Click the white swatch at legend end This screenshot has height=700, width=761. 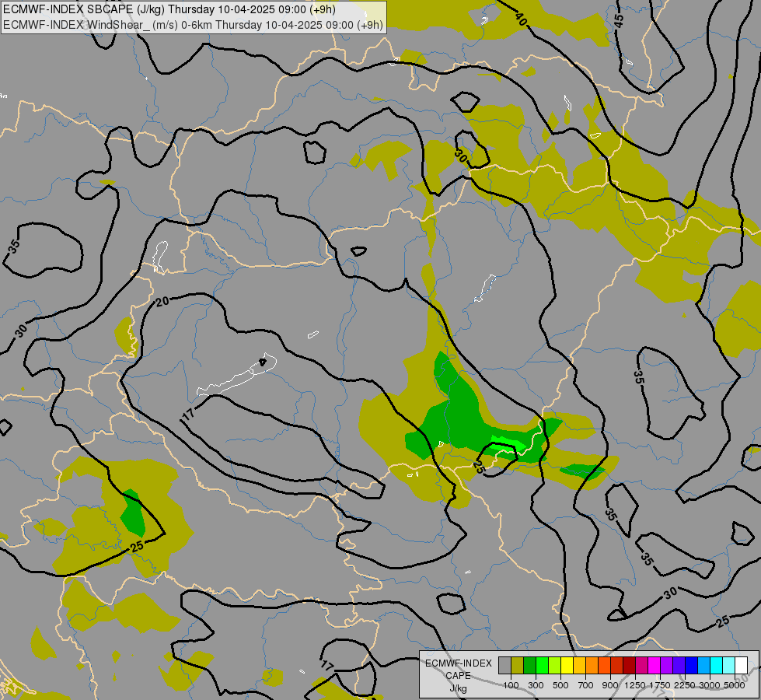coord(741,666)
